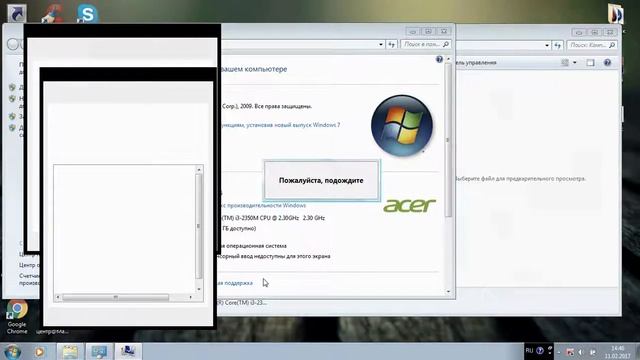The width and height of the screenshot is (640, 360).
Task: Click right arrow of blank dialog horizontal scrollbar
Action: pyautogui.click(x=191, y=297)
